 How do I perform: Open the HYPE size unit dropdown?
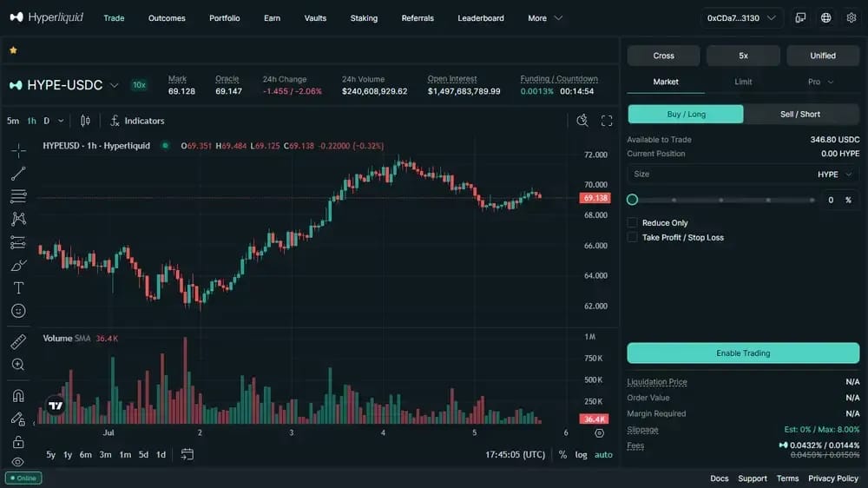point(835,174)
